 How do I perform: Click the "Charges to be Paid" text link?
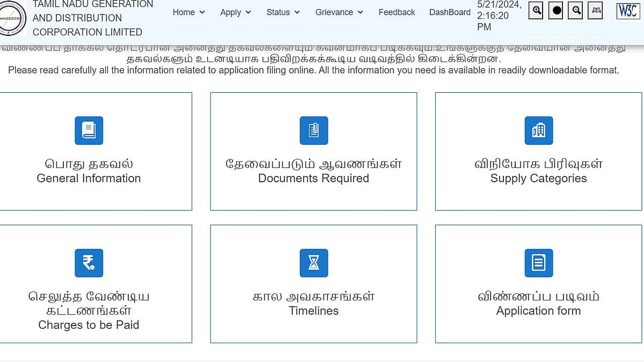coord(89,325)
